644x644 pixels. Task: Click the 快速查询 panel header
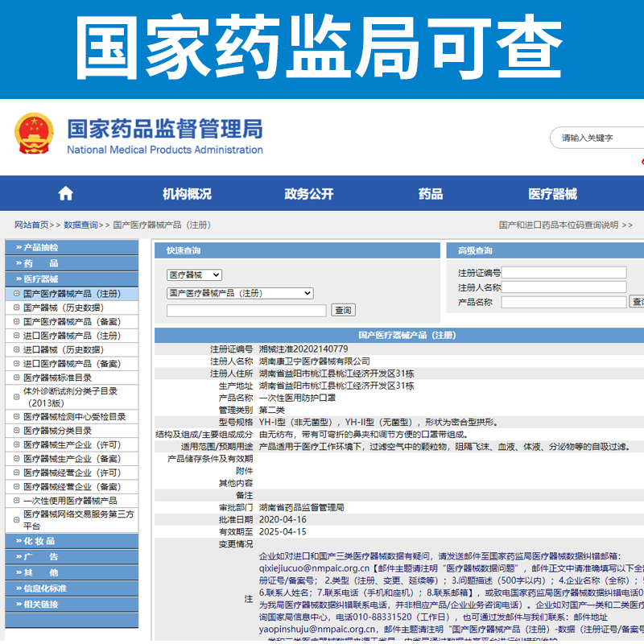(x=297, y=250)
